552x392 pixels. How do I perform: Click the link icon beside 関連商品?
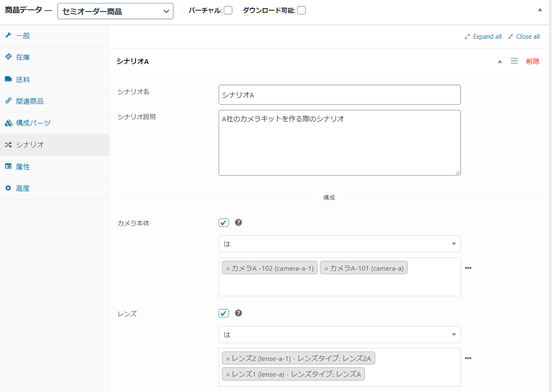(8, 101)
